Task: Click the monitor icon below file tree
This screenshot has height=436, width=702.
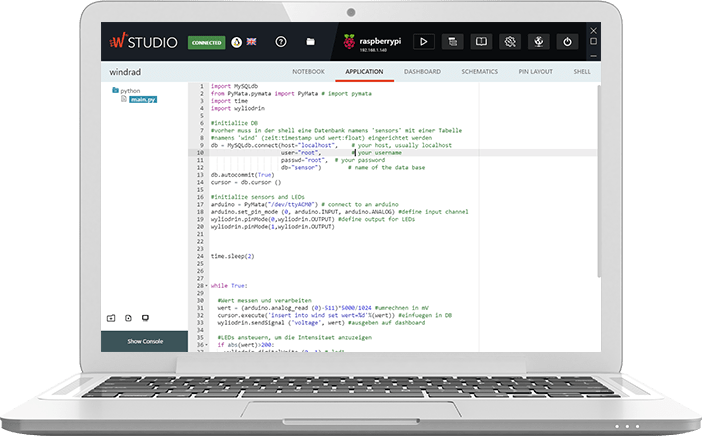Action: 145,318
